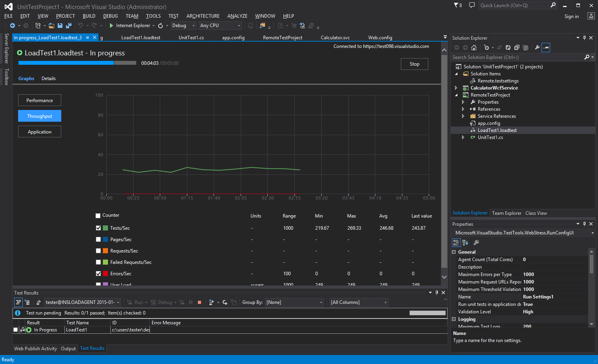The image size is (598, 364).
Task: Enable the Pages/Sec counter checkbox
Action: (x=98, y=239)
